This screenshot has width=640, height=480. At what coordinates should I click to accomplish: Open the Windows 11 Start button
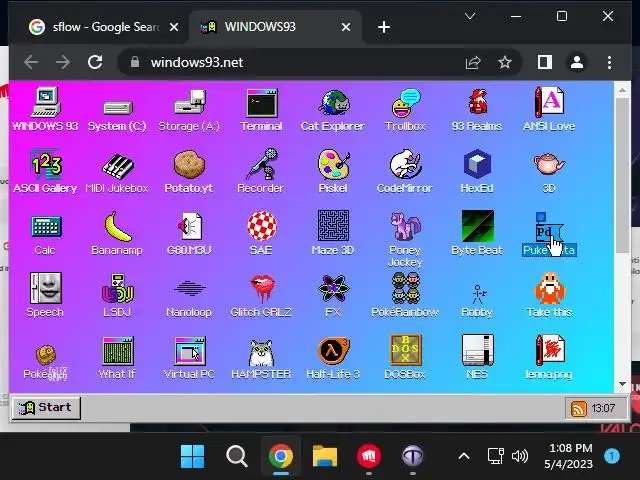click(x=192, y=456)
